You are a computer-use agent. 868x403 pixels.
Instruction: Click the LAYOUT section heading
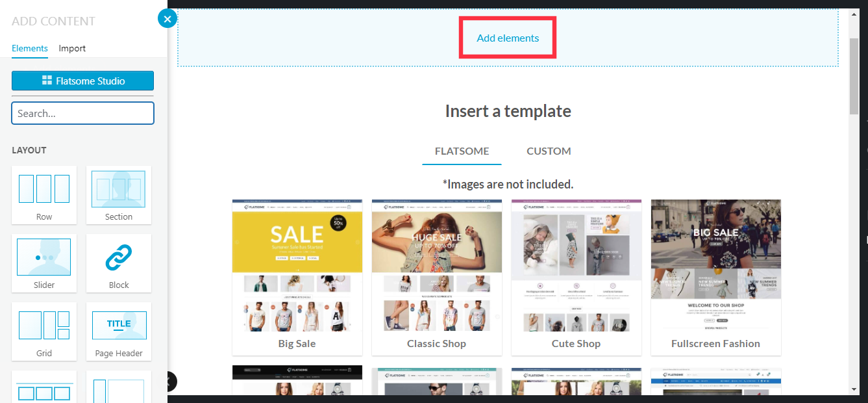[29, 150]
